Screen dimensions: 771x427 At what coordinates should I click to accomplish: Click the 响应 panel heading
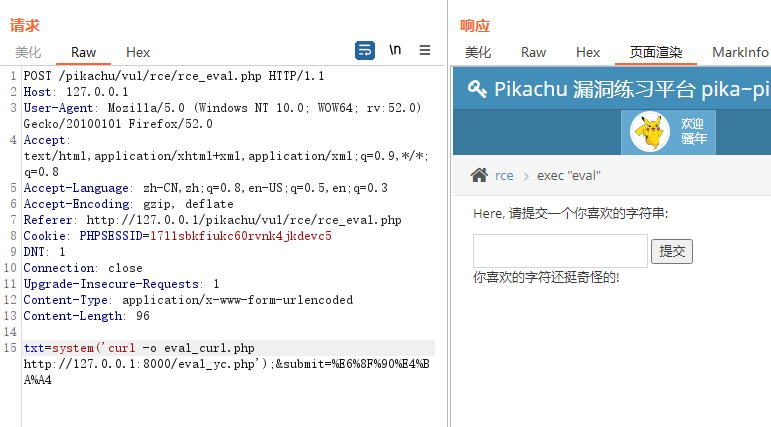pyautogui.click(x=475, y=26)
